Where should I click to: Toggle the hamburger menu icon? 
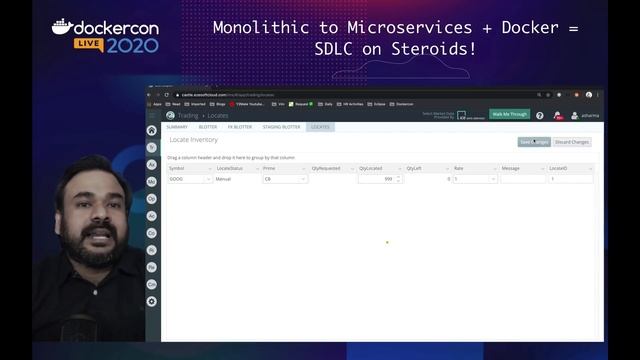point(152,116)
